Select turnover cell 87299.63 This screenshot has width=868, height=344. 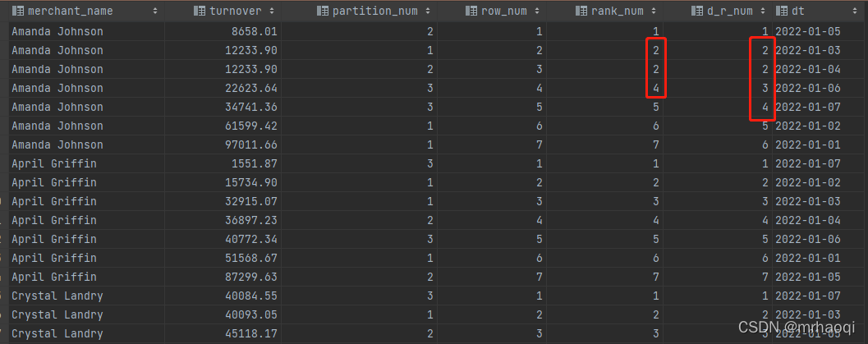(x=250, y=277)
